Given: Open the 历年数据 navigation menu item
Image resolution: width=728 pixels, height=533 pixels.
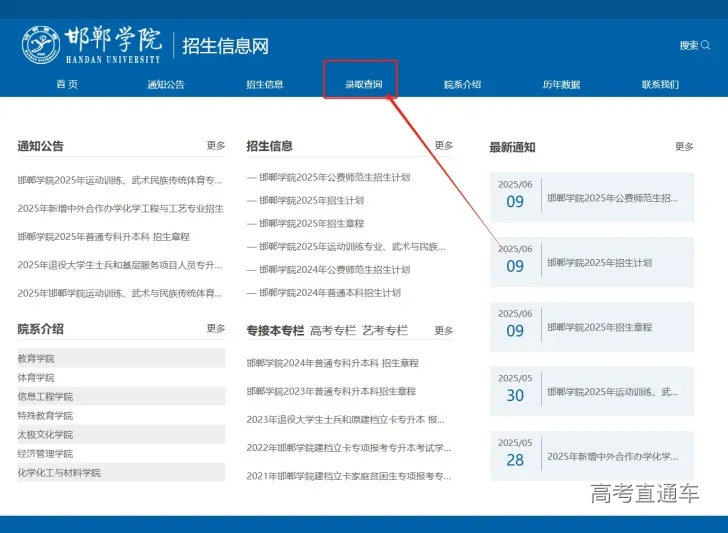Looking at the screenshot, I should pyautogui.click(x=561, y=84).
